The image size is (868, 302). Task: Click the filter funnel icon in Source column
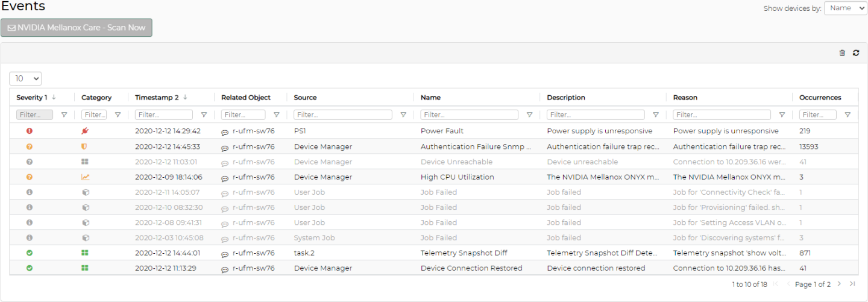coord(403,115)
